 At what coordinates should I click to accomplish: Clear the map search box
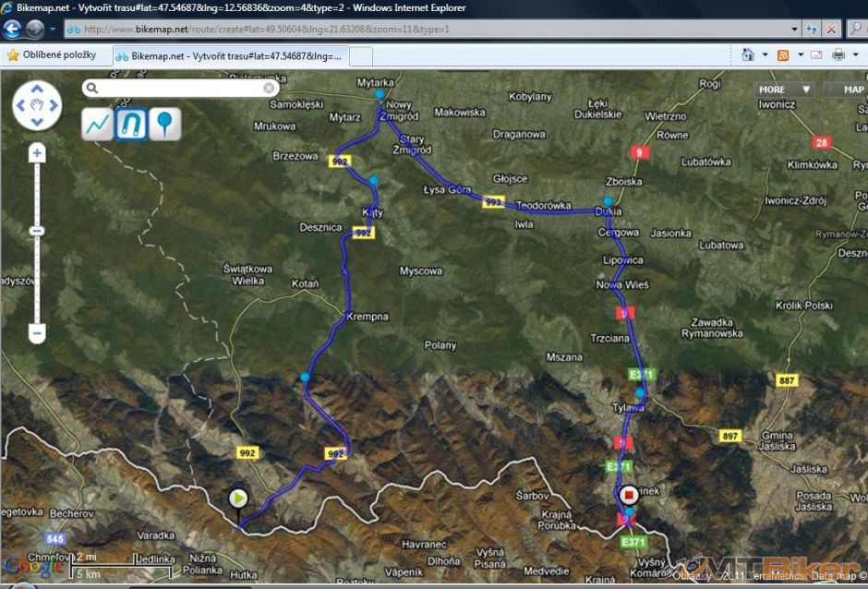point(269,89)
